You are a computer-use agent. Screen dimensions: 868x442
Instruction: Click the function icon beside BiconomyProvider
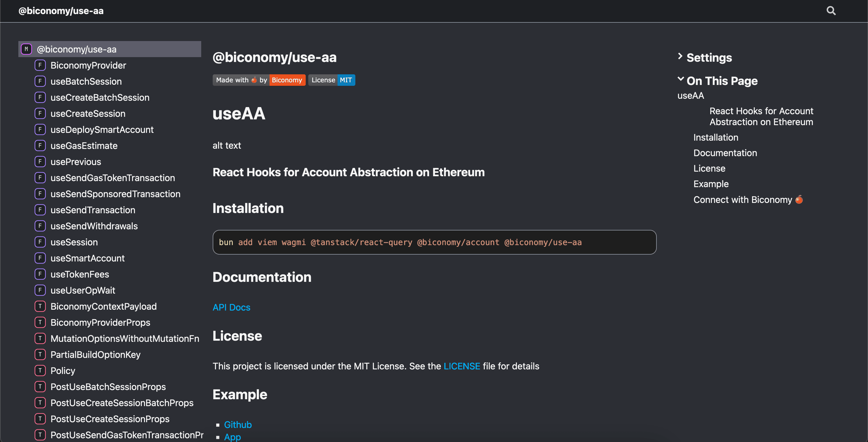pos(40,65)
